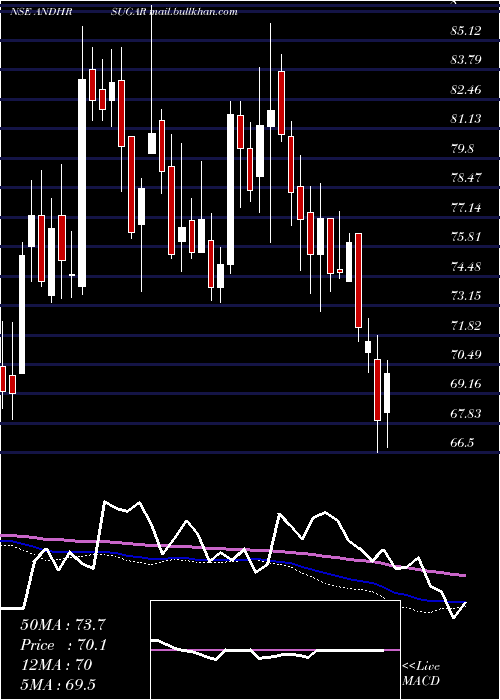Click the mail.bullkhan.com watermark text

[x=193, y=12]
